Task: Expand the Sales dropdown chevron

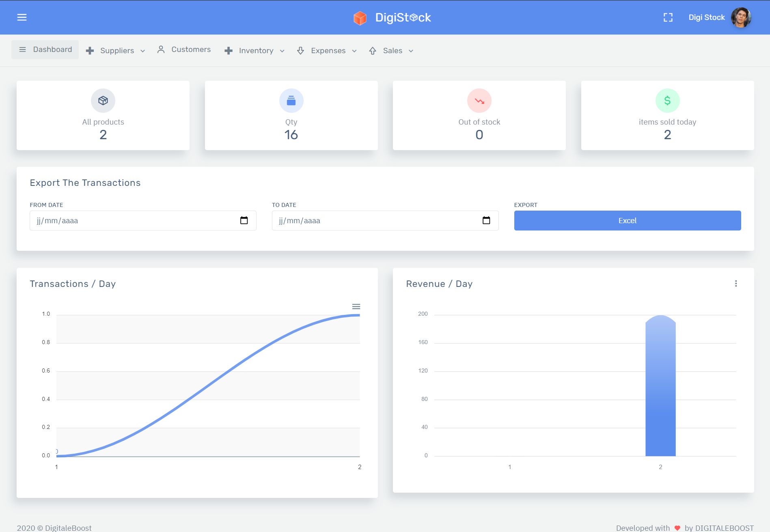Action: click(411, 51)
